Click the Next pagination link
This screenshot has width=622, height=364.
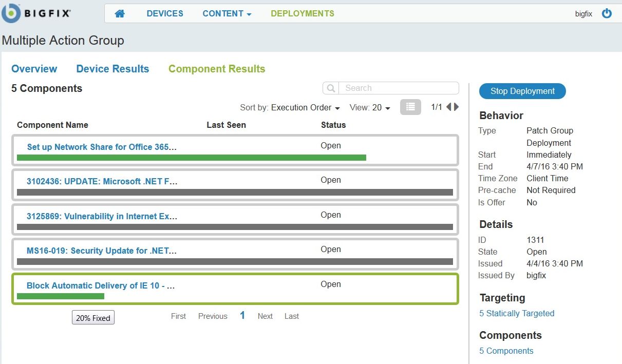tap(265, 316)
